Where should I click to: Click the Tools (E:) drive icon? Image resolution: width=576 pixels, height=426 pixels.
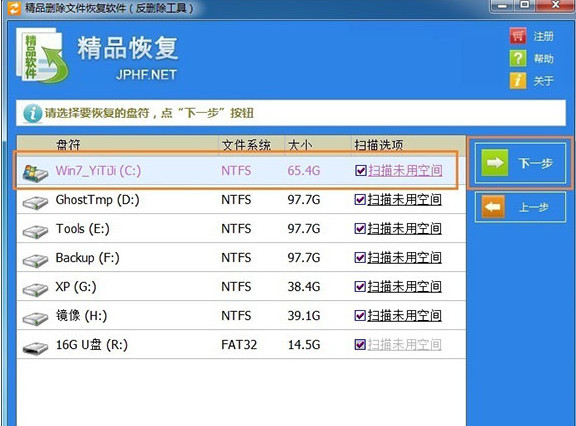(35, 231)
